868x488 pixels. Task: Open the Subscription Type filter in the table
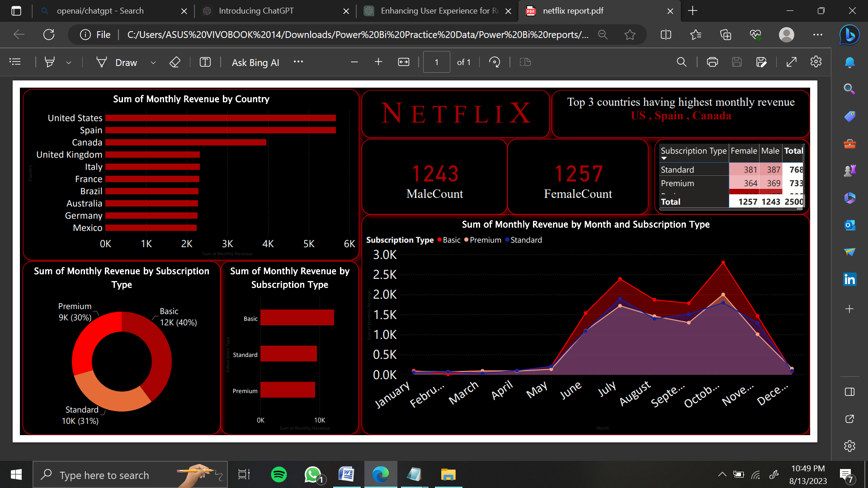tap(664, 159)
